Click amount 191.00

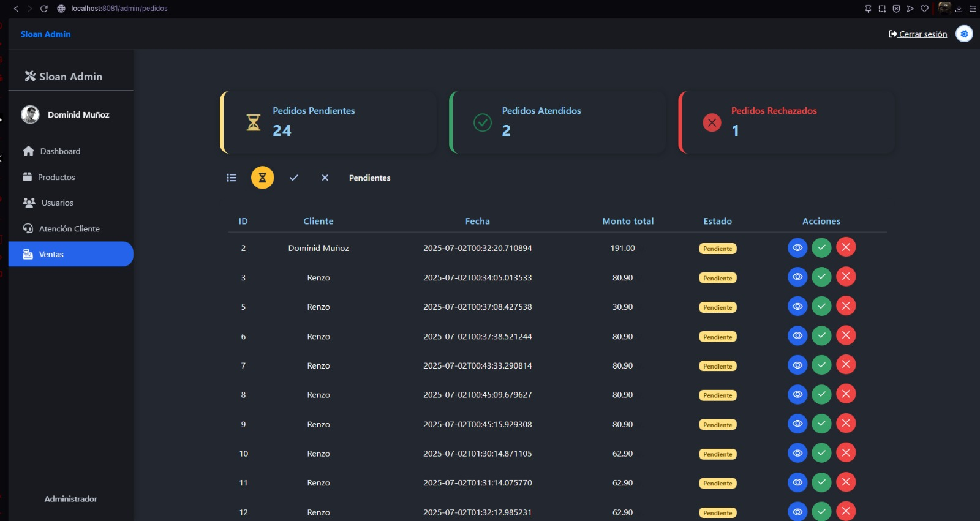coord(623,248)
